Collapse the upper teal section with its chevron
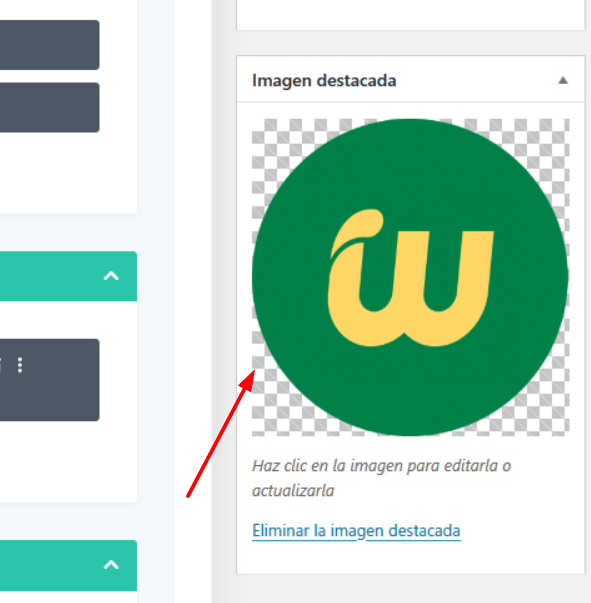 [x=111, y=276]
